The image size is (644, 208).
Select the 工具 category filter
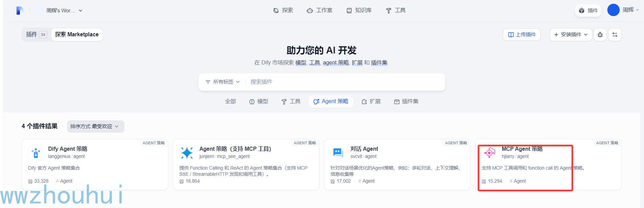(291, 101)
